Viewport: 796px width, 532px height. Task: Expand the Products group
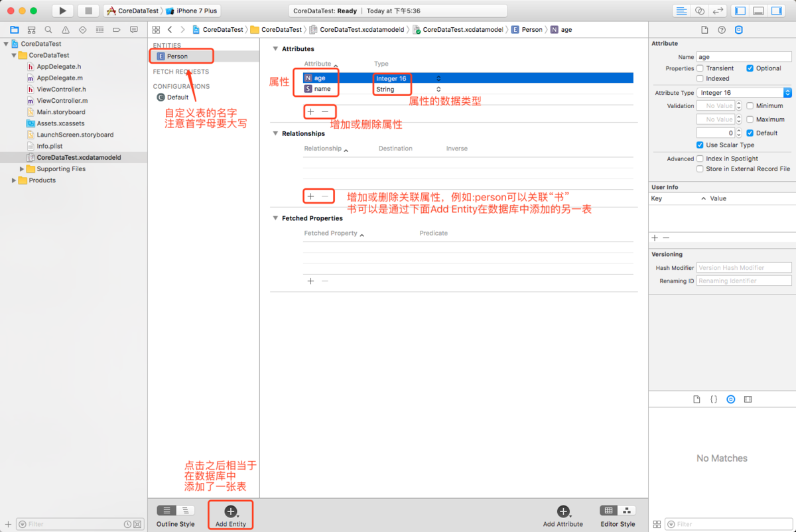coord(14,180)
